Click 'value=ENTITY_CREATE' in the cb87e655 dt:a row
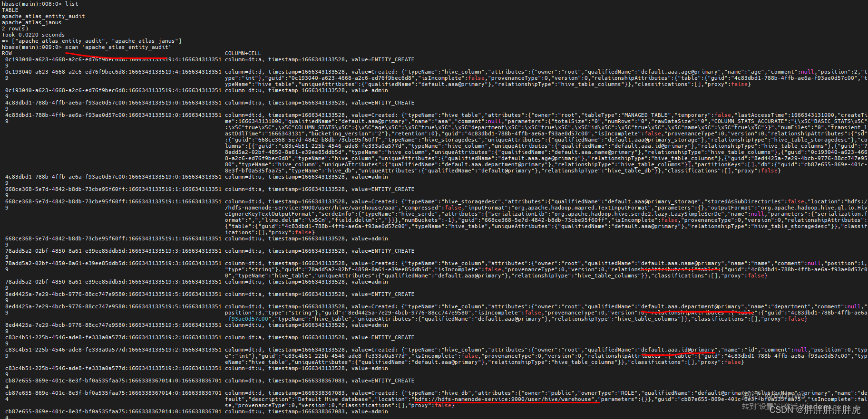This screenshot has height=419, width=868. point(383,381)
